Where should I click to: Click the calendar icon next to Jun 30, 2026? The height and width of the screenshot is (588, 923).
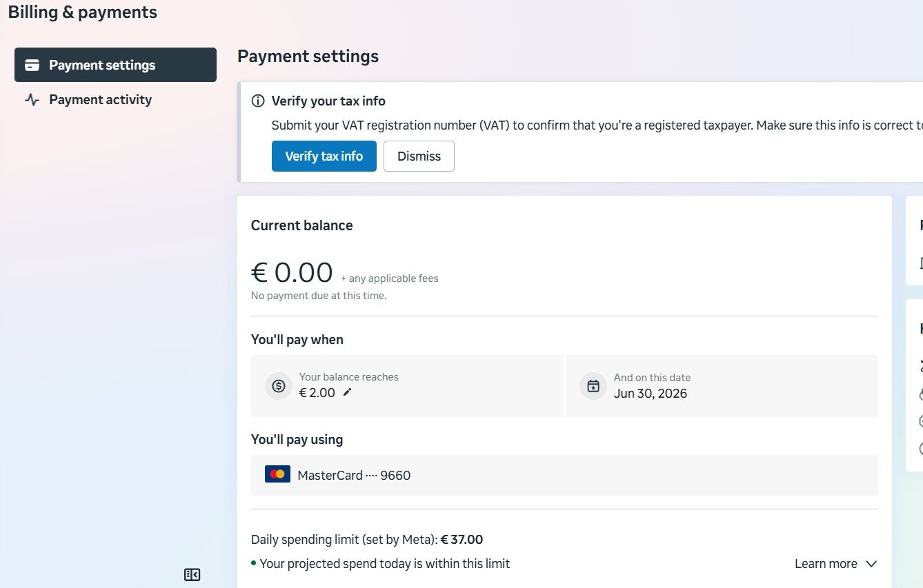593,386
